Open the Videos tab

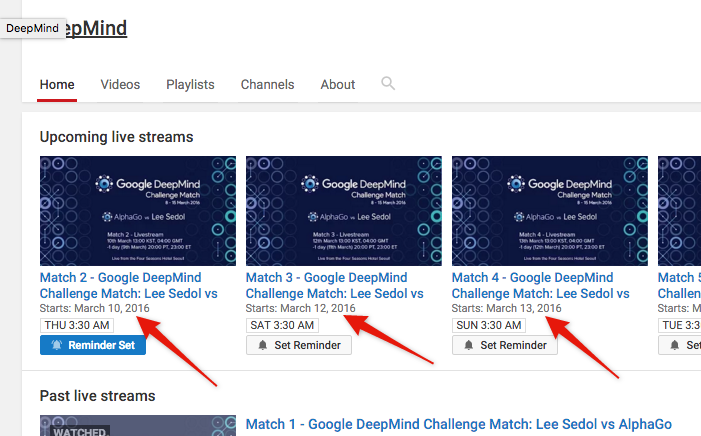[x=120, y=85]
